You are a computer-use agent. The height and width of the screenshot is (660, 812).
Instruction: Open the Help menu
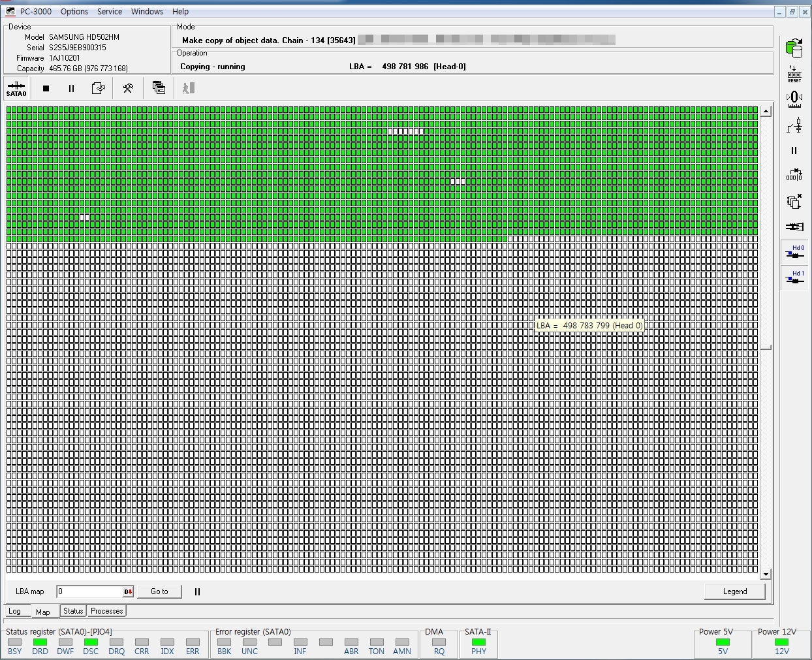180,11
